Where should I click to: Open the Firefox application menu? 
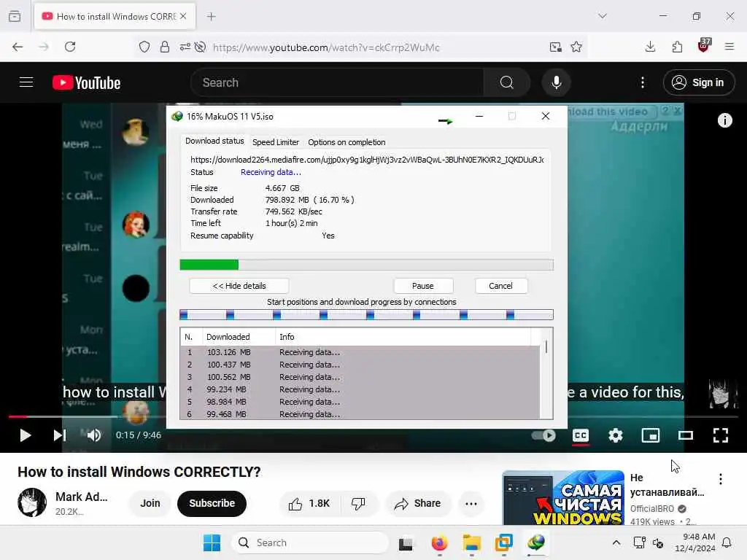coord(729,47)
